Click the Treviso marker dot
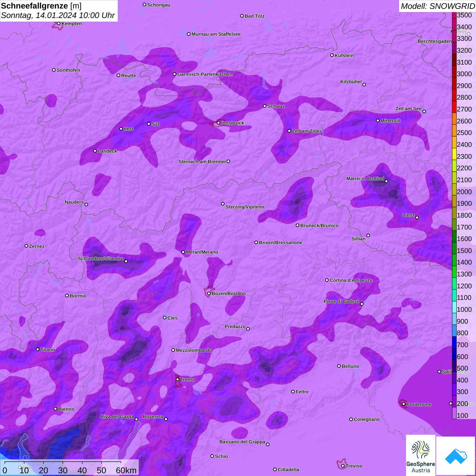476x476 pixels. [x=343, y=466]
